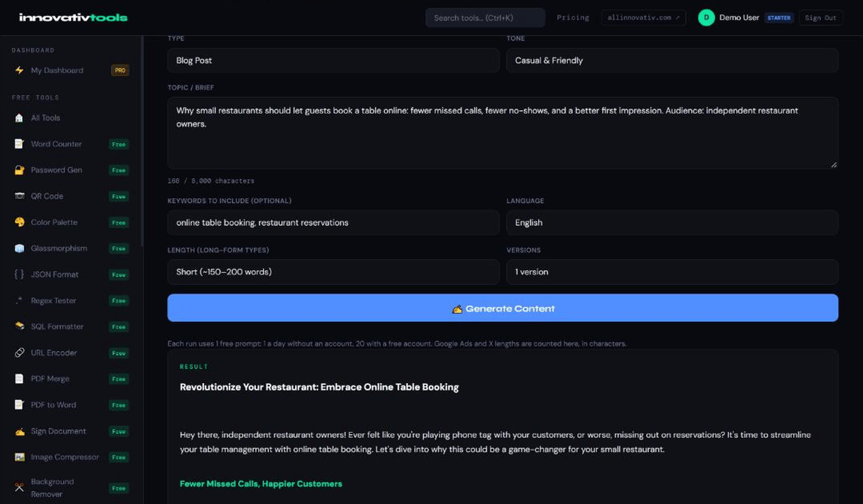Viewport: 863px width, 504px height.
Task: Click the PRO badge beside My Dashboard
Action: 120,70
